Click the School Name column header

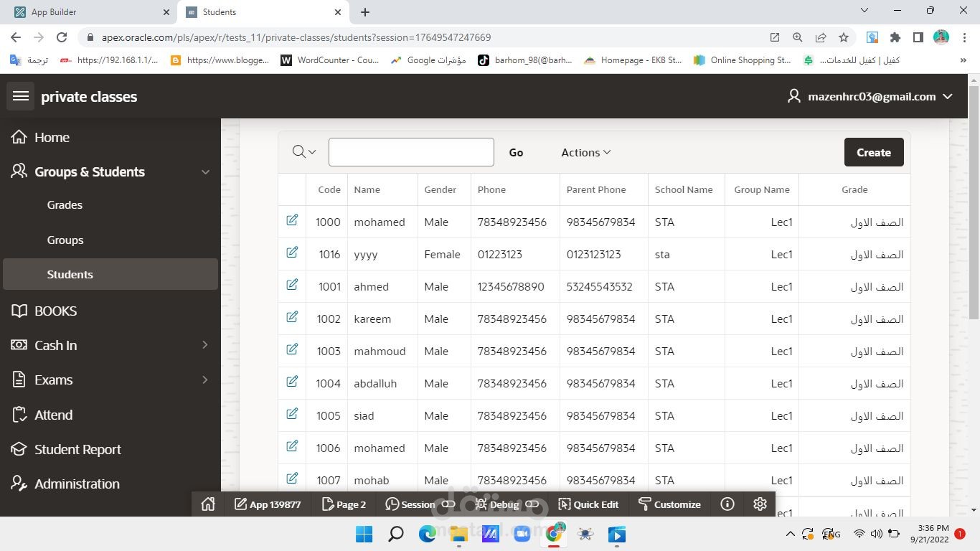coord(684,189)
